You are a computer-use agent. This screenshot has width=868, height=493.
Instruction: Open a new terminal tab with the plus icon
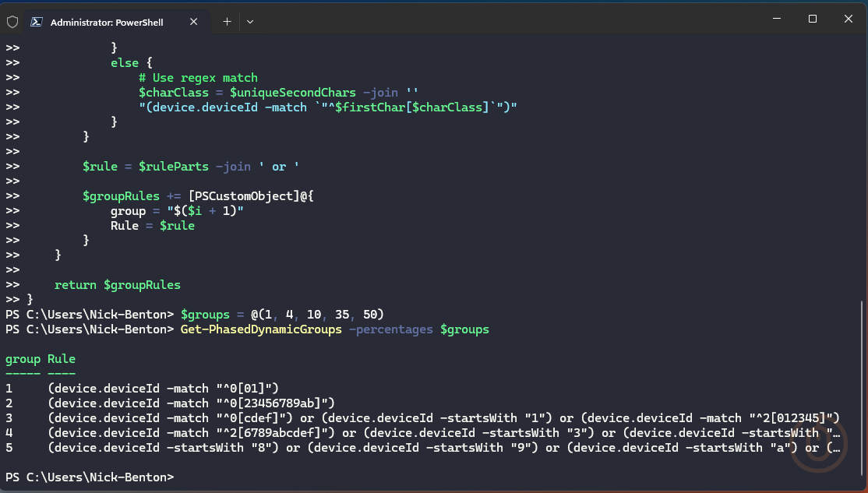click(226, 21)
